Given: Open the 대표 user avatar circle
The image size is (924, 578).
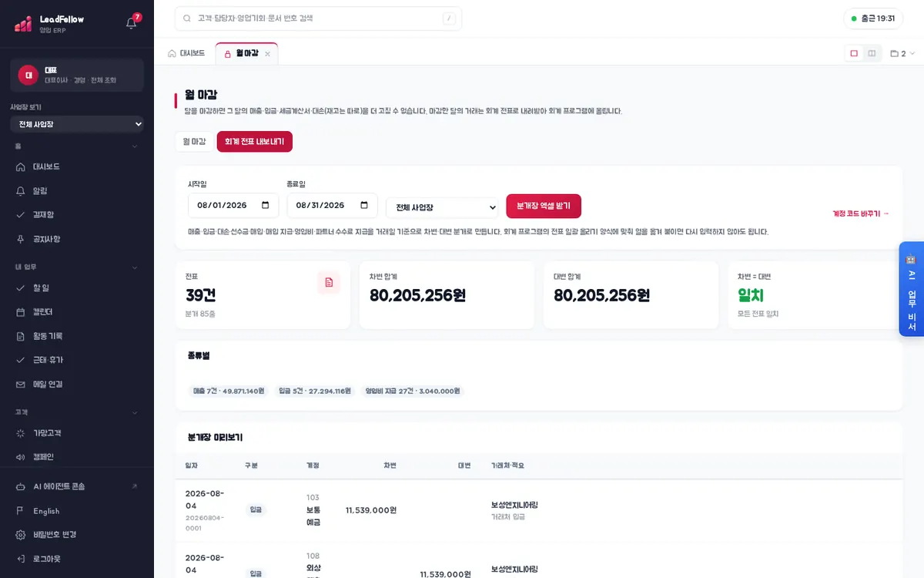Looking at the screenshot, I should tap(28, 75).
